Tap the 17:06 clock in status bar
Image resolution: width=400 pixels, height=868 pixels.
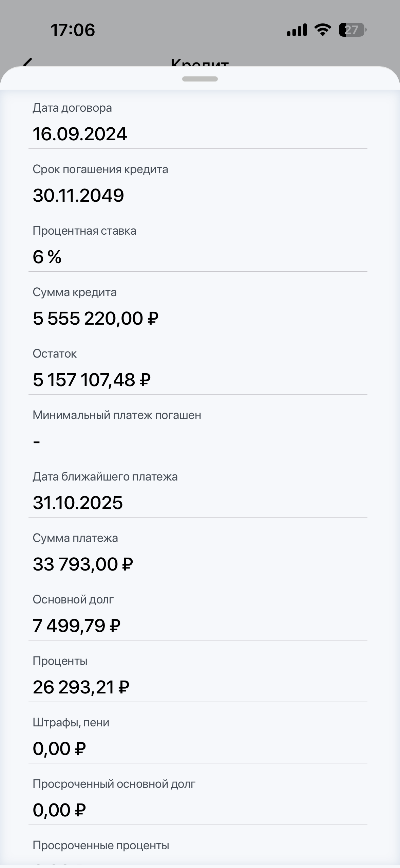(73, 30)
